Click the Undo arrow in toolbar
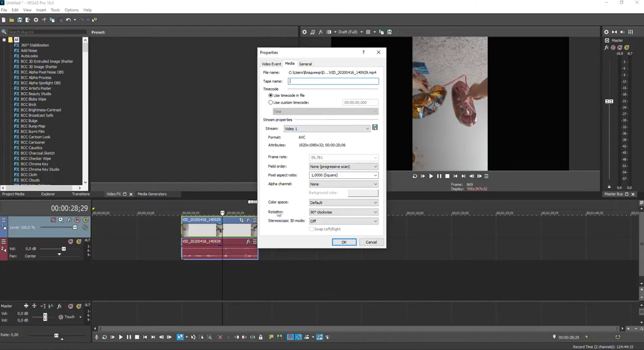 [x=68, y=20]
